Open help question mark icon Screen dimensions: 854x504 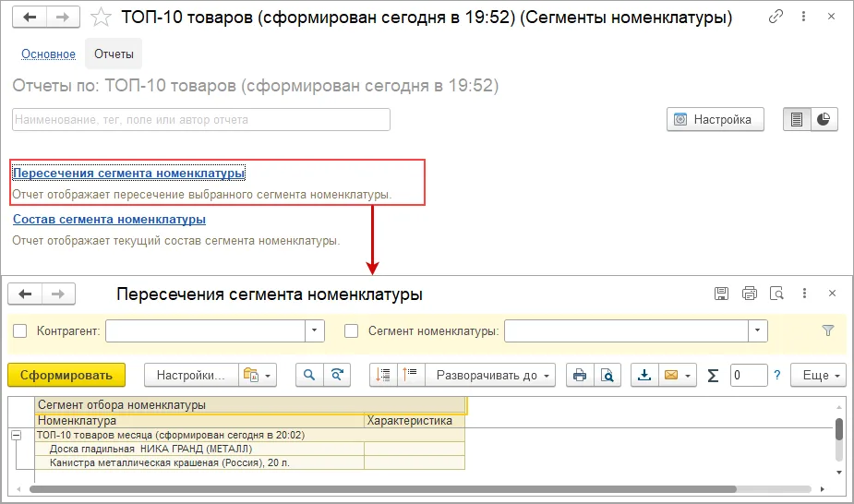[x=777, y=375]
